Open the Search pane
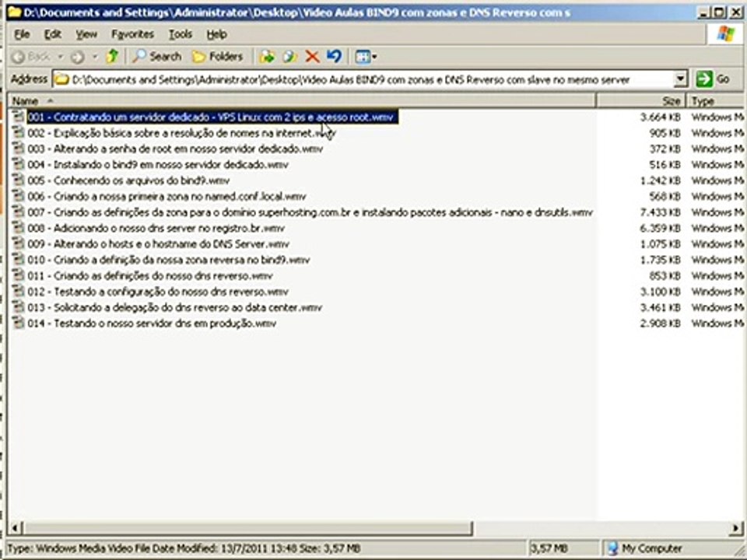747x560 pixels. click(x=157, y=57)
